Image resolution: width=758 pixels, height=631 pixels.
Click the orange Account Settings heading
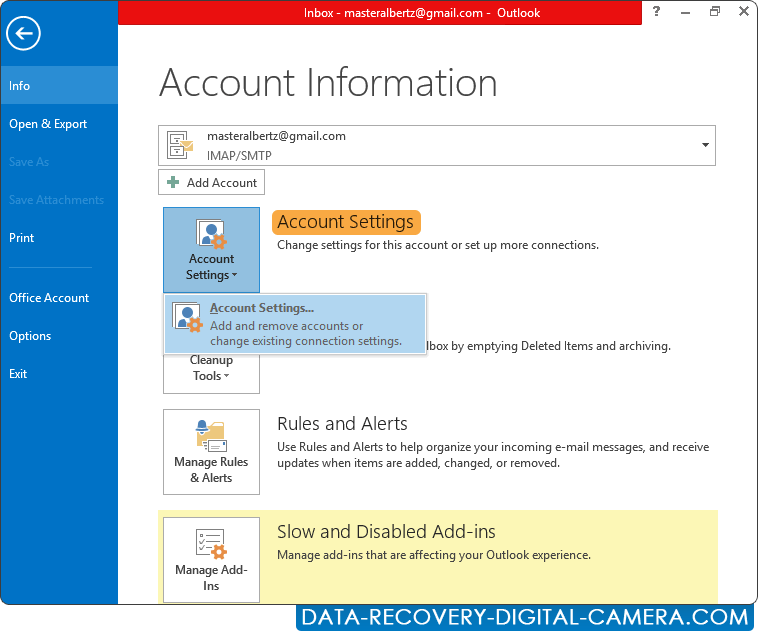(346, 222)
